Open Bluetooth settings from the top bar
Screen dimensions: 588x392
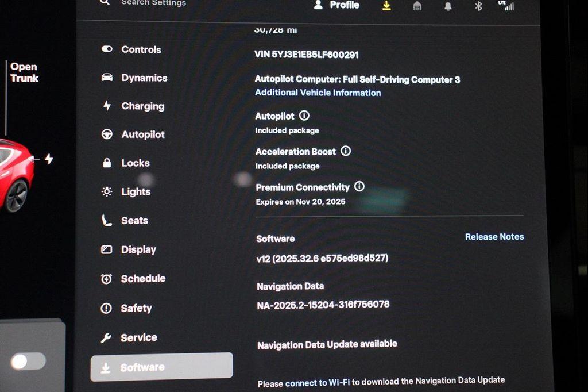click(478, 7)
